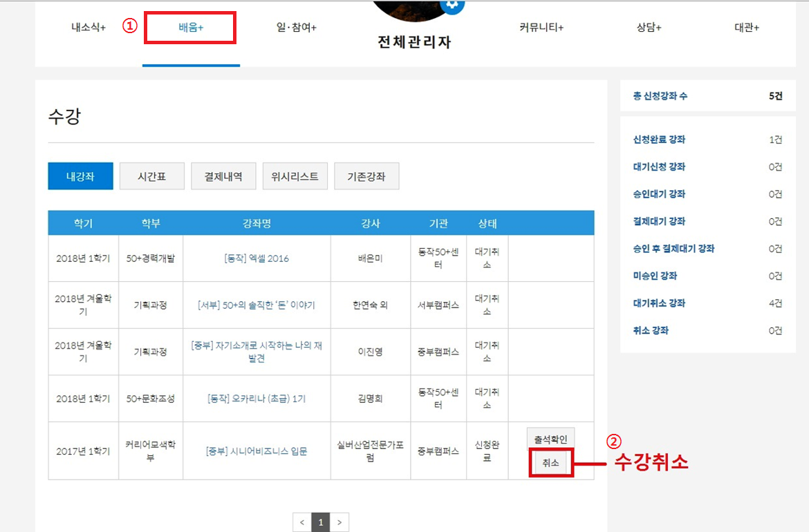Image resolution: width=809 pixels, height=532 pixels.
Task: Click the gear settings icon on profile photo
Action: pyautogui.click(x=452, y=4)
